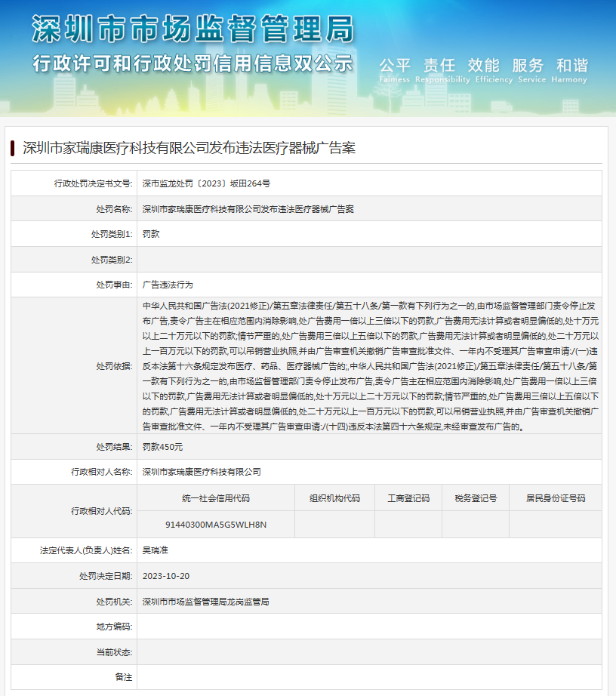
Task: Click the 处罚事由 label
Action: tap(114, 285)
